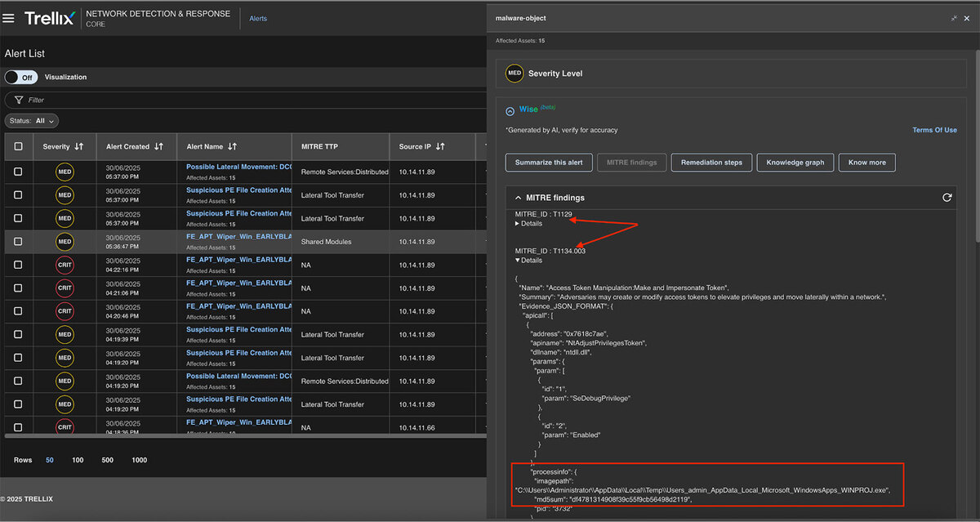Open FE_APT_Wiper alert from 05:36:47 PM

[x=238, y=237]
